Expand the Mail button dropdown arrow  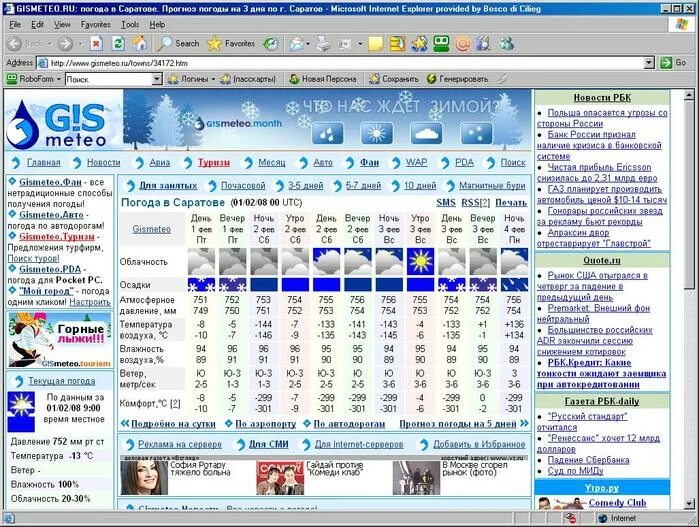click(x=308, y=44)
